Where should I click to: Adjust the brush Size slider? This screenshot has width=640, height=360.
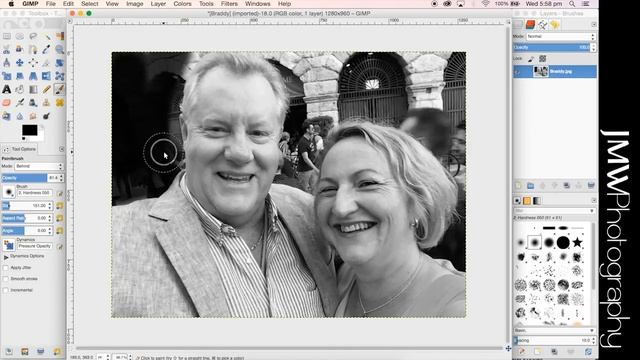(27, 206)
